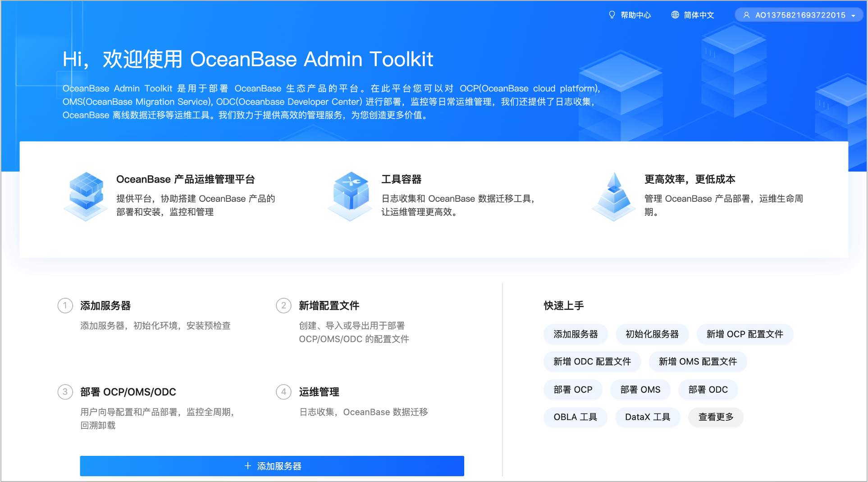The width and height of the screenshot is (868, 482).
Task: Click the step title 部署 OCP/OMS/ODC
Action: point(128,392)
